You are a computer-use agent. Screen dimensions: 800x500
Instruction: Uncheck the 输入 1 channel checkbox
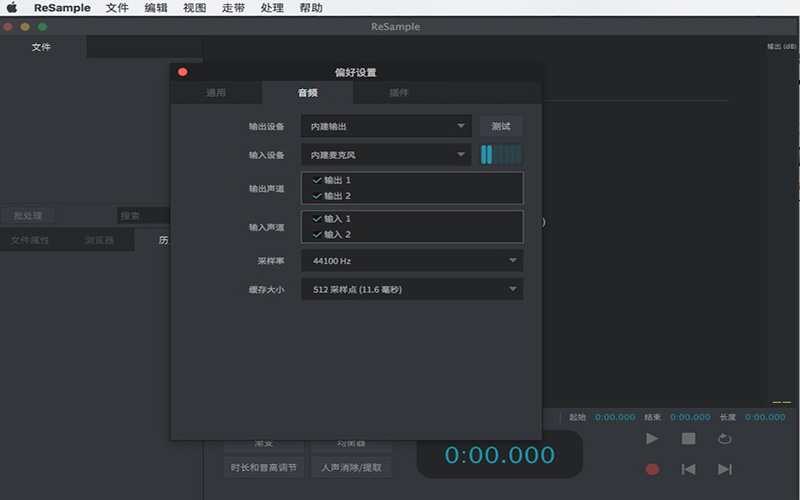pyautogui.click(x=317, y=219)
